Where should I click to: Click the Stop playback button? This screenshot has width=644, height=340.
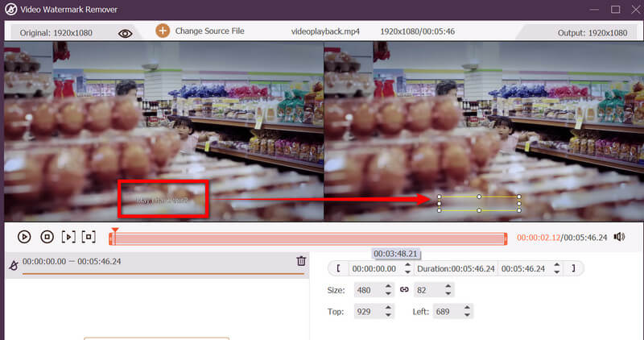point(47,237)
